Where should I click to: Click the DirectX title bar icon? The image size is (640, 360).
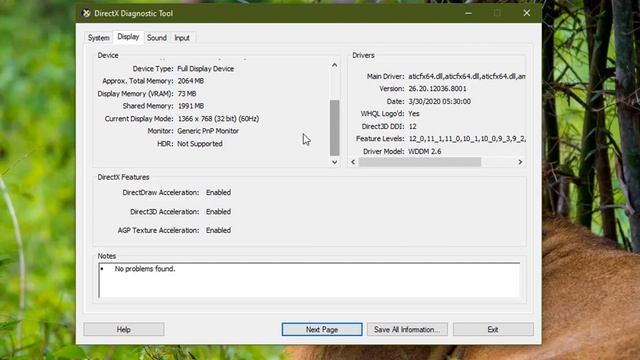pos(86,13)
